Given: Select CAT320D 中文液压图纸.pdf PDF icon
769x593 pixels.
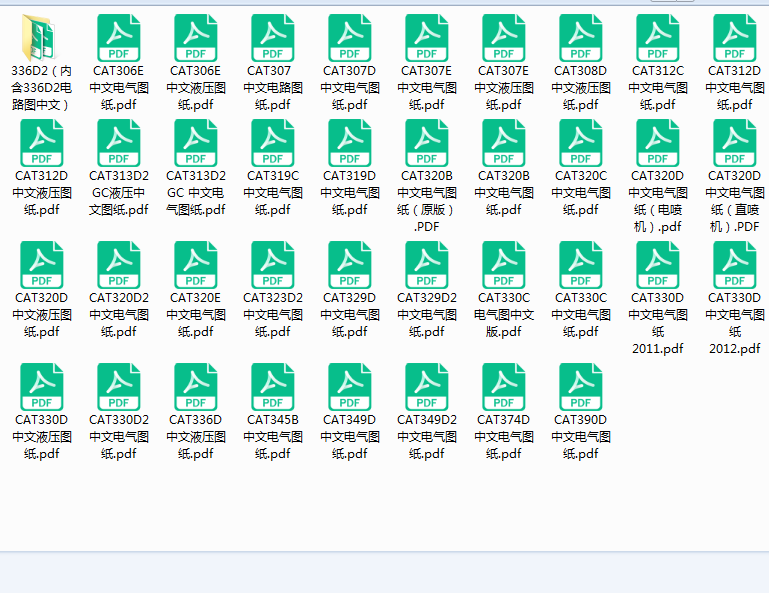Looking at the screenshot, I should (42, 265).
